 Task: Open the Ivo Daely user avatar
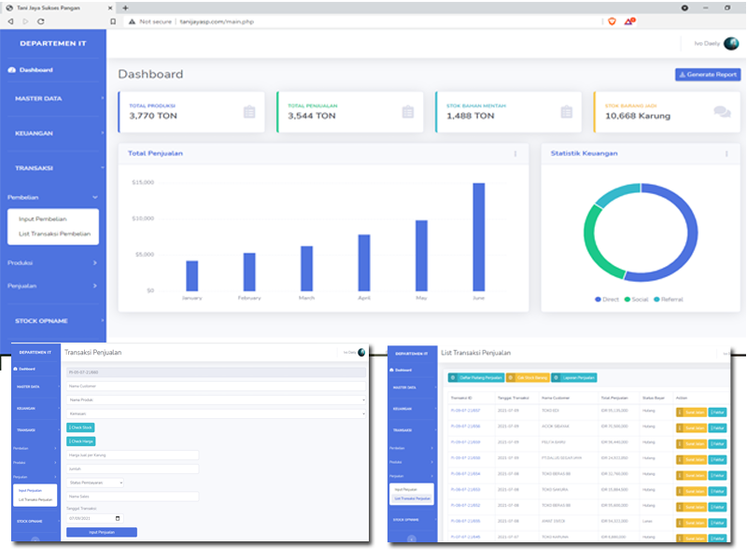[x=730, y=43]
